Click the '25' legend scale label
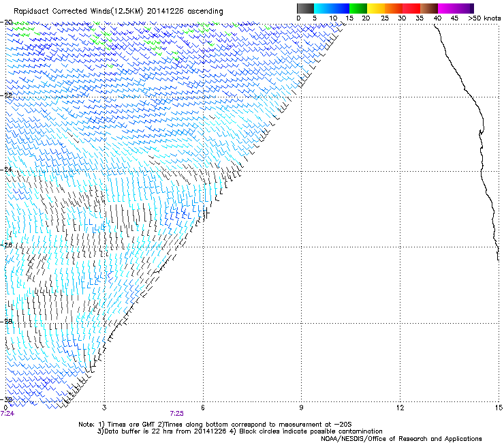Screen dimensions: 504x443 click(385, 18)
